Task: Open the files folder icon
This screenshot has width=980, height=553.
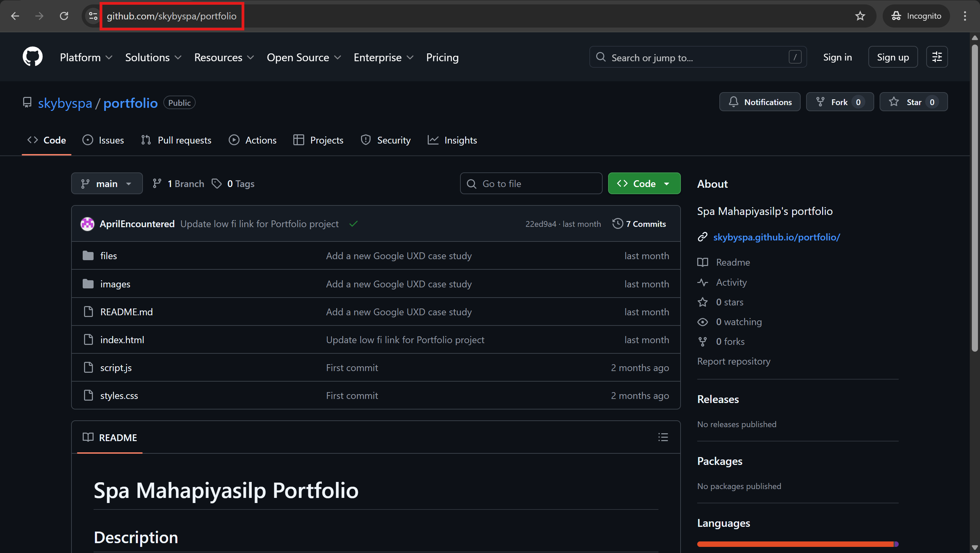Action: [87, 255]
